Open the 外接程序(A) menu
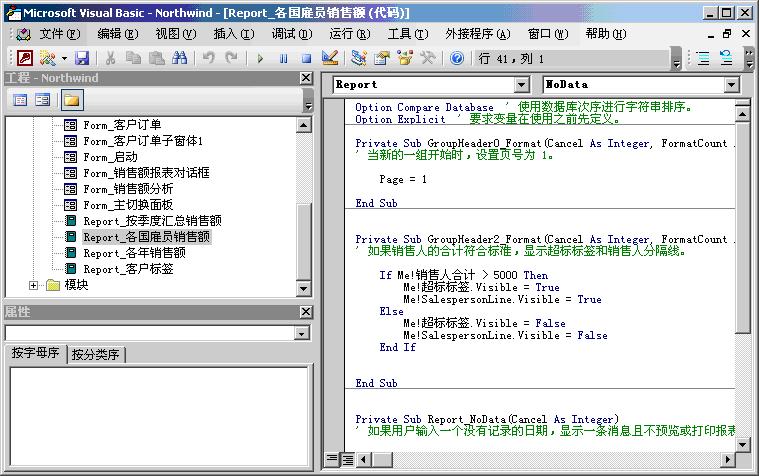Screen dimensions: 759x476 478,34
